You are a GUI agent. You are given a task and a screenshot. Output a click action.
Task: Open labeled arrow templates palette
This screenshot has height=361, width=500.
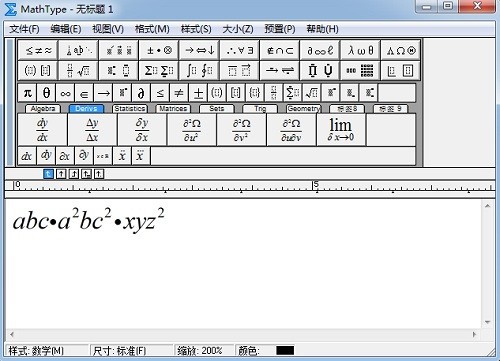click(280, 70)
